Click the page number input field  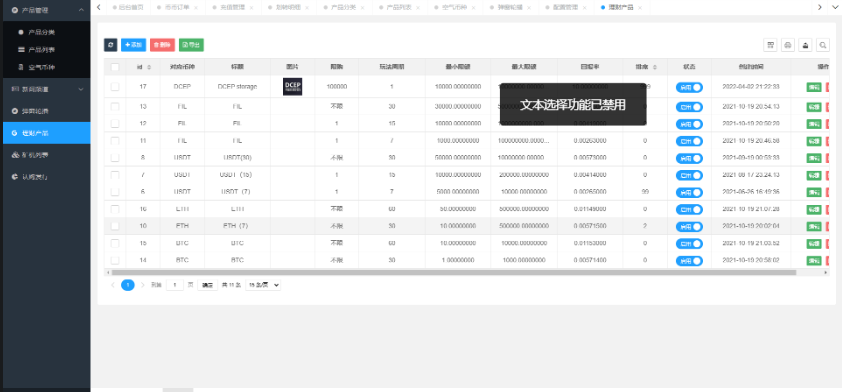(x=175, y=285)
